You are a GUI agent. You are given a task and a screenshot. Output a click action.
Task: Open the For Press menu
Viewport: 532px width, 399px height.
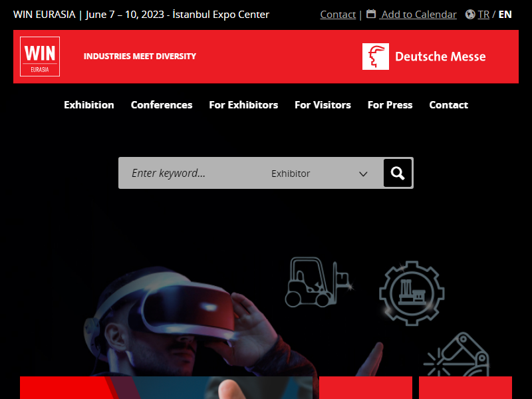(390, 105)
